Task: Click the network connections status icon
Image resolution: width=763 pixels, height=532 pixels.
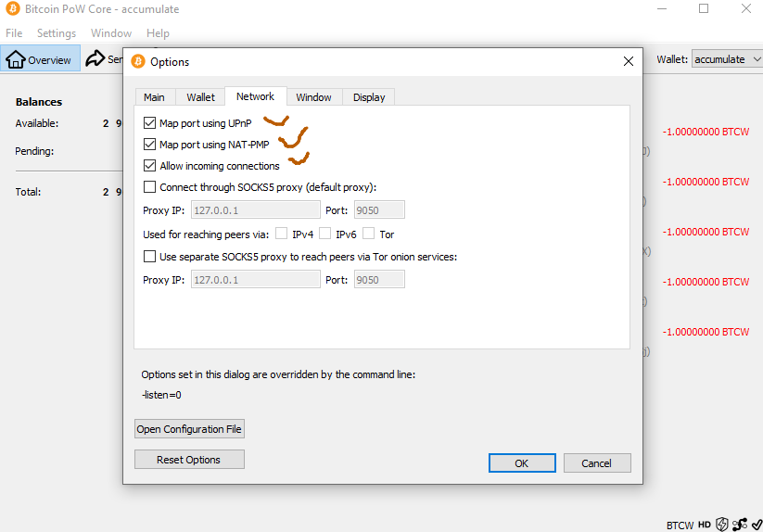Action: click(x=740, y=525)
